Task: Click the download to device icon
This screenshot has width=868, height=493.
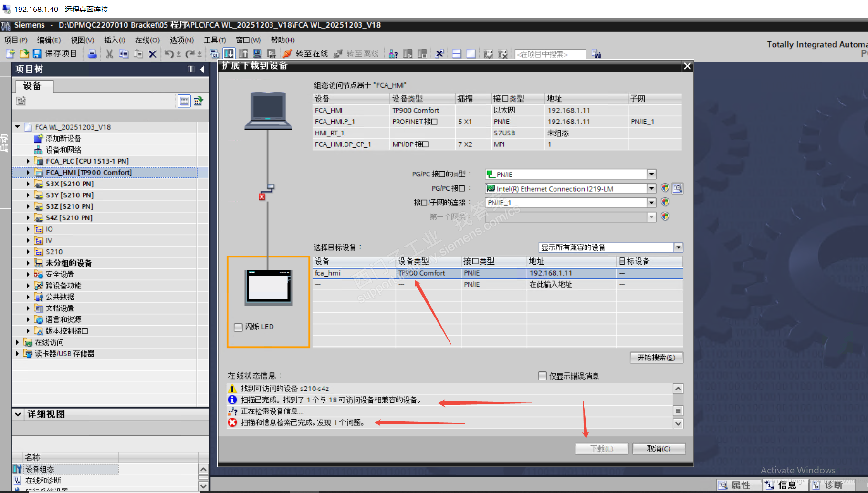Action: point(229,54)
